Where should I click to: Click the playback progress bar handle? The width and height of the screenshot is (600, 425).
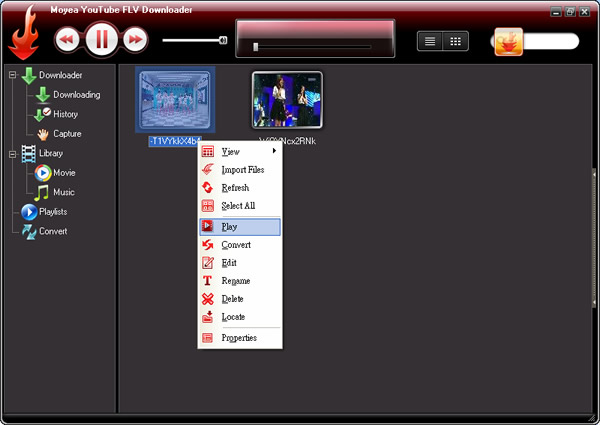coord(256,47)
